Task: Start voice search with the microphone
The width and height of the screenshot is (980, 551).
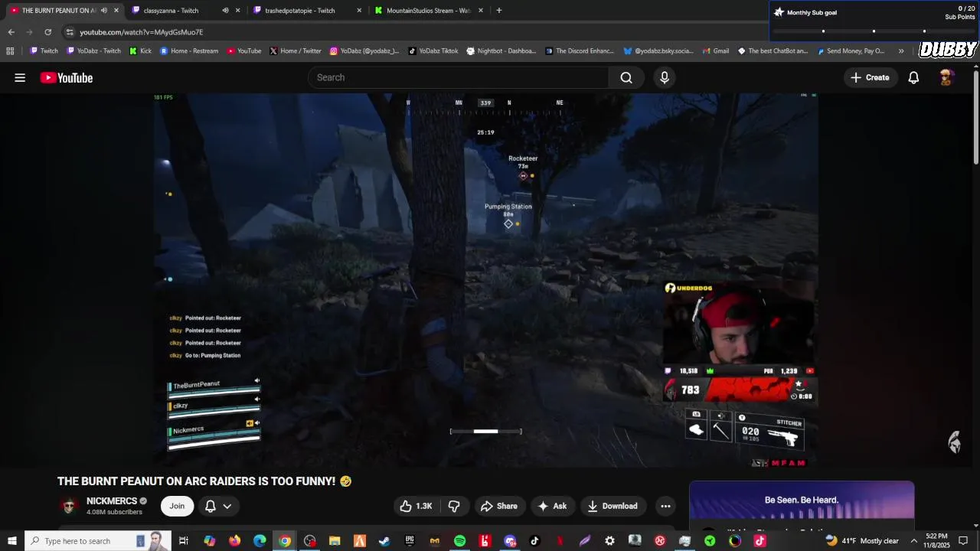Action: point(665,77)
